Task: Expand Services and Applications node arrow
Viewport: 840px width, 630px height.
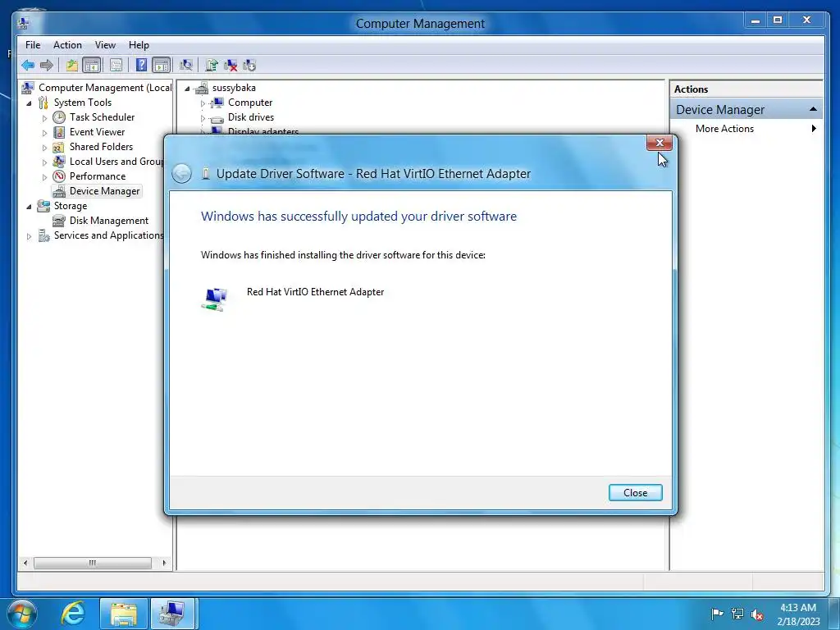Action: 29,236
